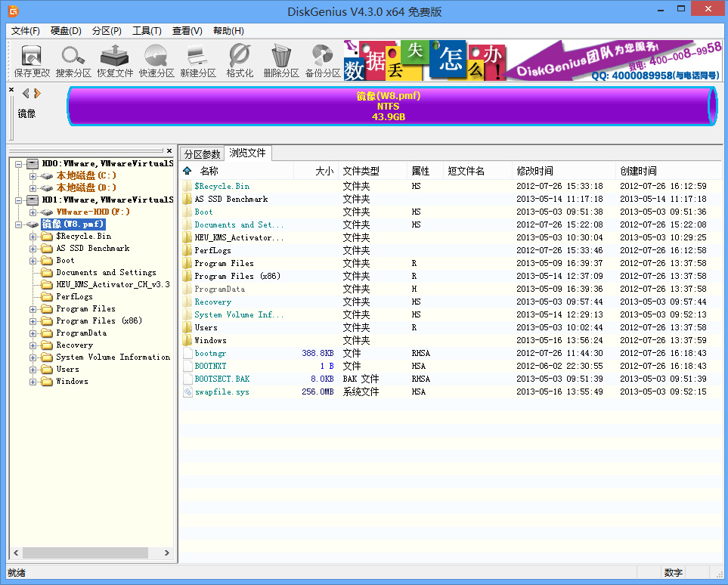Click the Program Files folder icon in list
This screenshot has height=585, width=728.
pos(187,263)
